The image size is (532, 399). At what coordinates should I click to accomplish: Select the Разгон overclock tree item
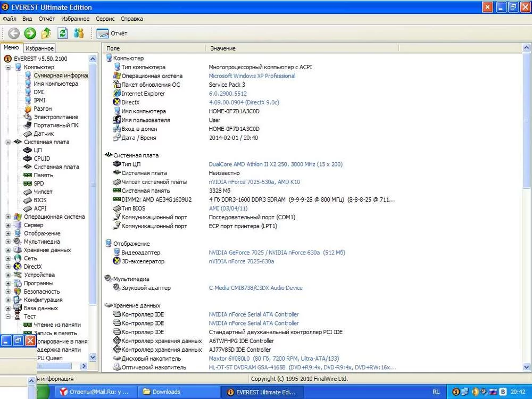43,109
